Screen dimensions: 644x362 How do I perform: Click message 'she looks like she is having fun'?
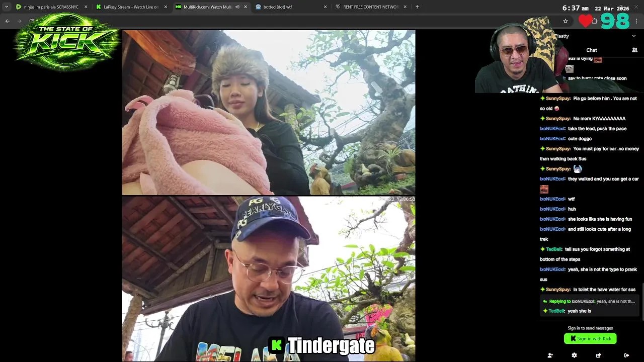[600, 219]
